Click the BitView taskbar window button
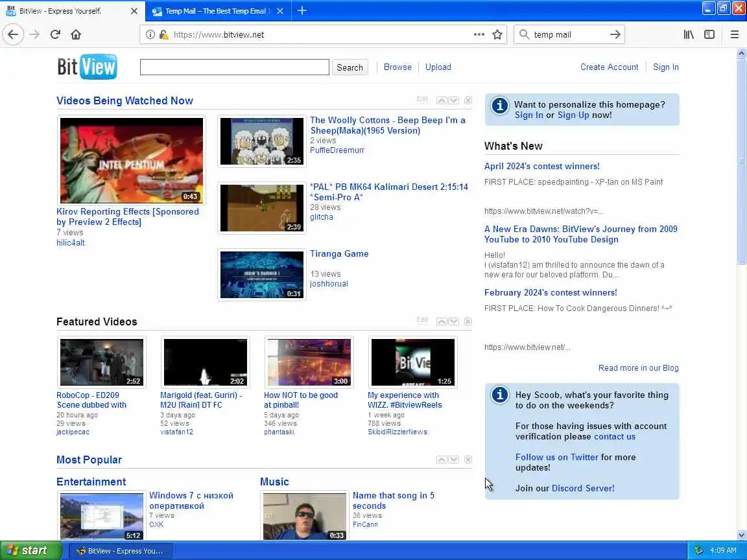Screen dimensions: 747x560 [x=121, y=551]
